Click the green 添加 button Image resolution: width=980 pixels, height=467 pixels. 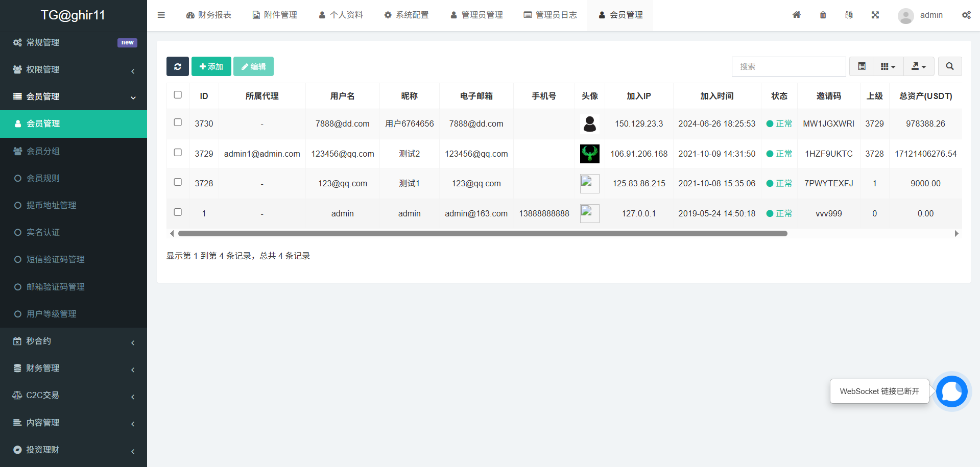[211, 66]
